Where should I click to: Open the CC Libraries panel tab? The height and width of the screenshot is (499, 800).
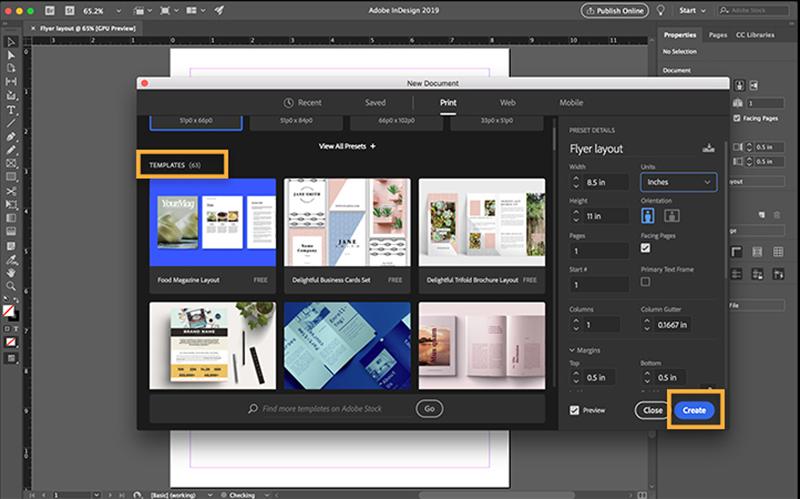point(755,35)
